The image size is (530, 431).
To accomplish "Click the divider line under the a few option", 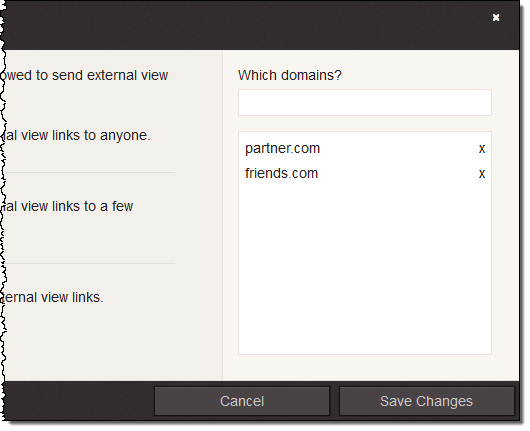I will 90,263.
